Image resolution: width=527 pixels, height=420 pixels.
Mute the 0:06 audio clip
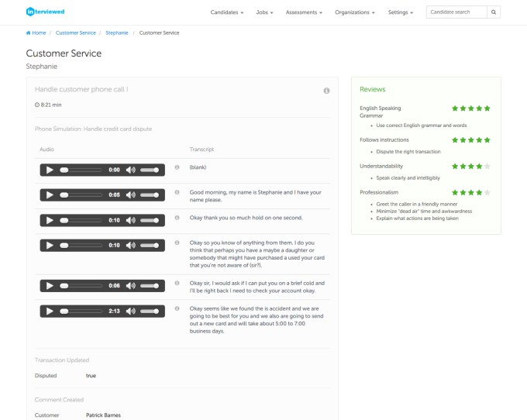pos(130,286)
